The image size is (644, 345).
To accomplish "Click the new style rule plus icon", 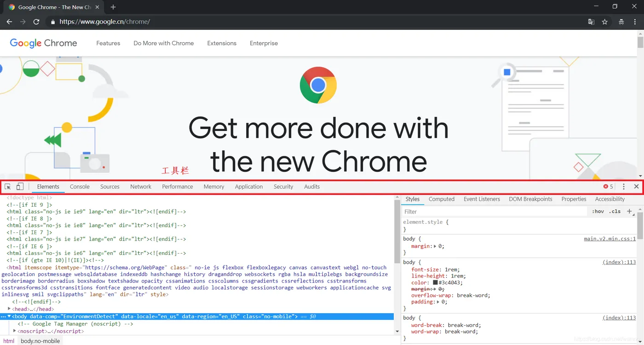I will pyautogui.click(x=630, y=211).
